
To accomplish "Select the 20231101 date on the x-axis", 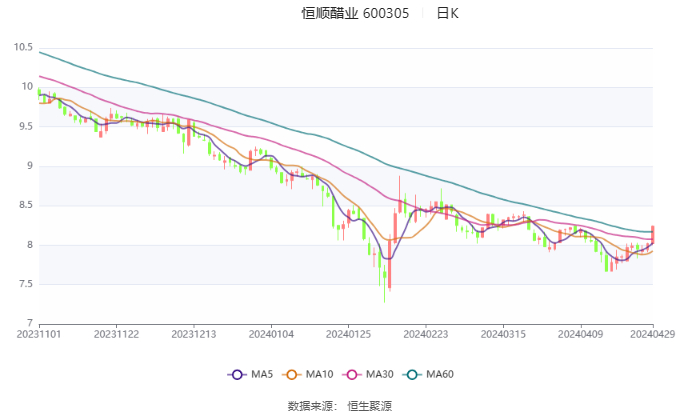I will (39, 333).
